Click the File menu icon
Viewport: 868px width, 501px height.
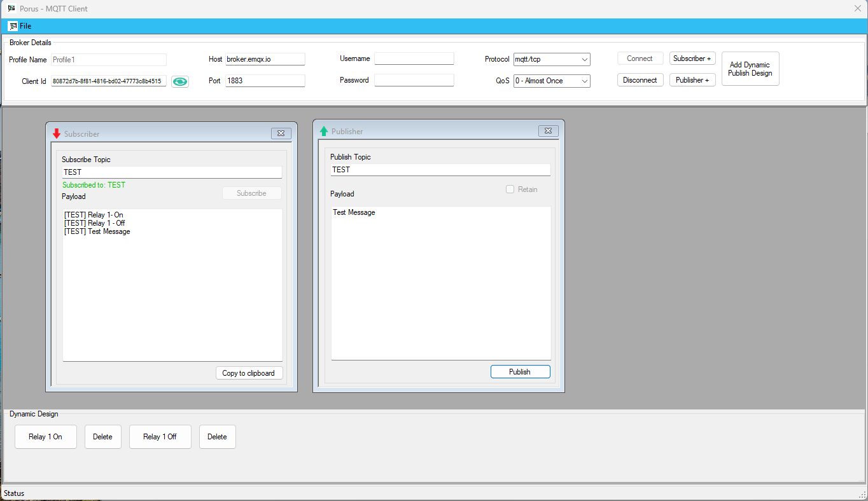(13, 26)
